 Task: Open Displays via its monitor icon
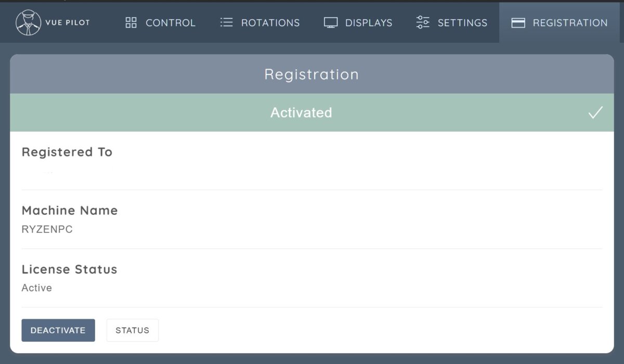click(x=330, y=22)
